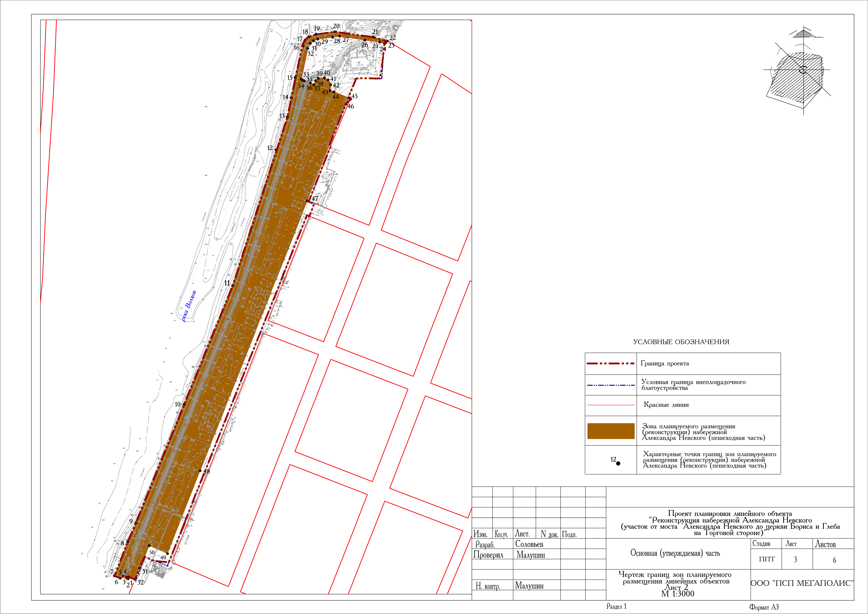The image size is (868, 614).
Task: Click the 'Красные линии' legend text
Action: [666, 405]
